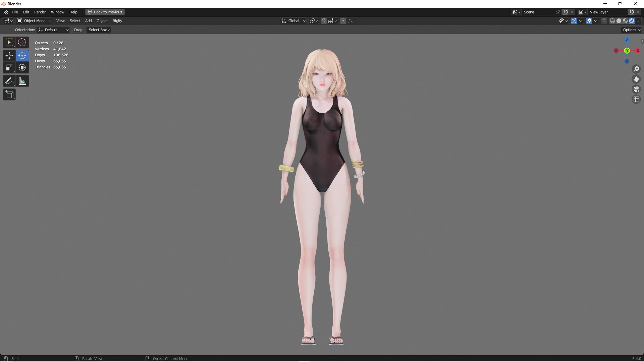Image resolution: width=644 pixels, height=362 pixels.
Task: Open the viewport Object menu
Action: tap(102, 21)
